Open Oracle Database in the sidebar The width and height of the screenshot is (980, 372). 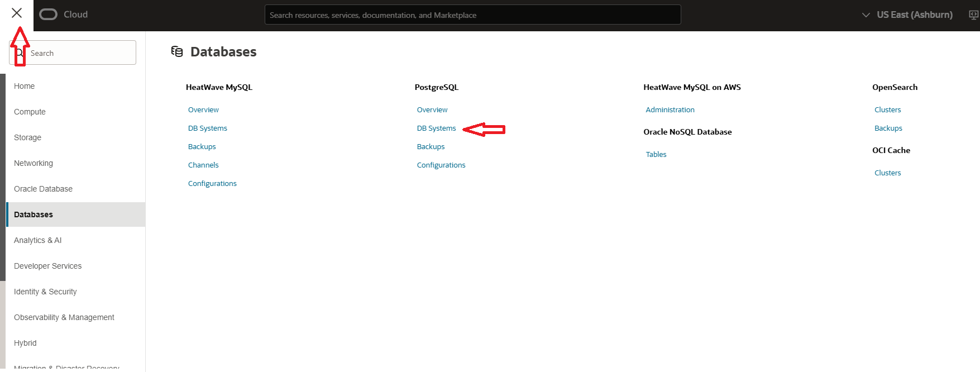click(43, 189)
